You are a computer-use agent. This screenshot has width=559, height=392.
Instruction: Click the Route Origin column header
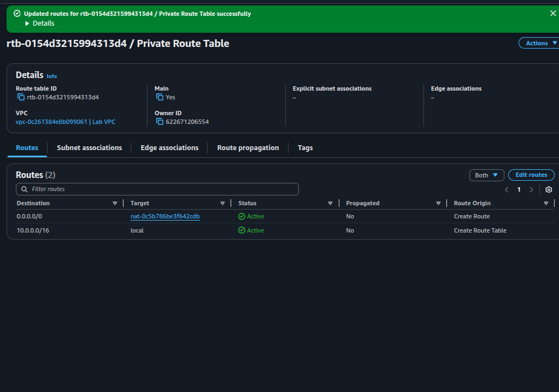click(x=472, y=203)
